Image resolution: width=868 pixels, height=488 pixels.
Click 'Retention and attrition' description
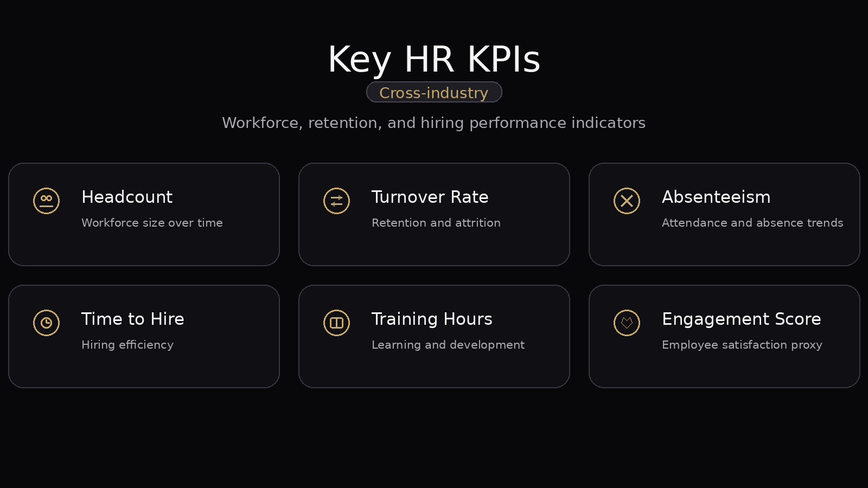click(436, 223)
